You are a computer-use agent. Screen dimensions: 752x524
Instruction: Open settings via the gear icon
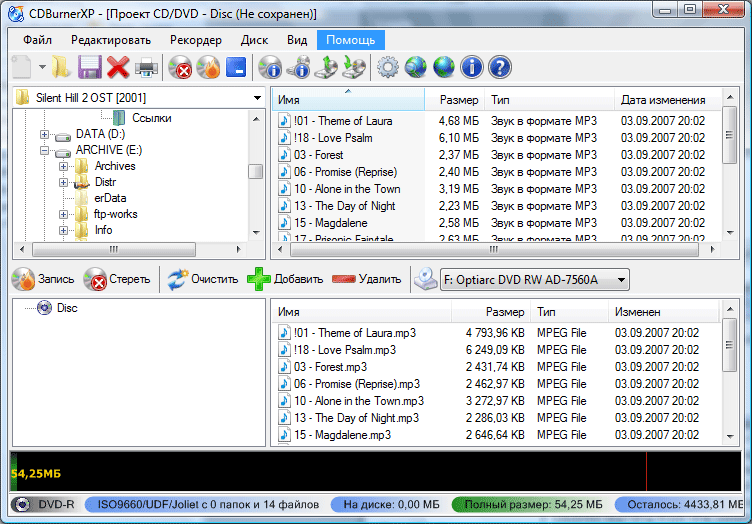pyautogui.click(x=388, y=67)
